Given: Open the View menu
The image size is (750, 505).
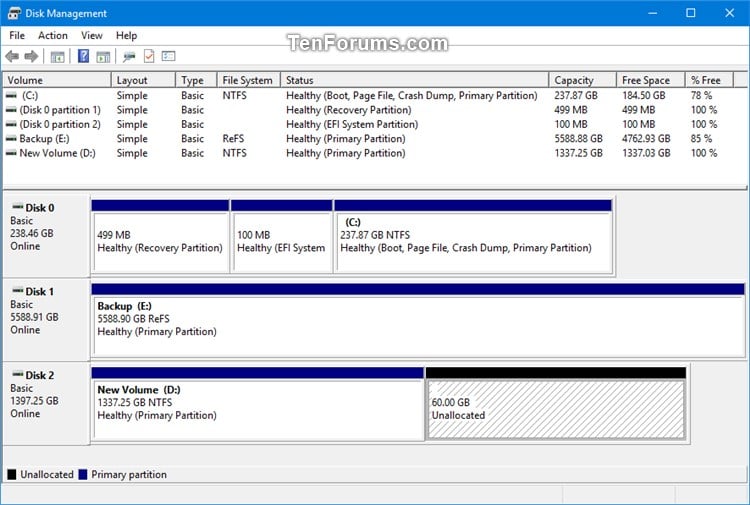Looking at the screenshot, I should [x=91, y=35].
